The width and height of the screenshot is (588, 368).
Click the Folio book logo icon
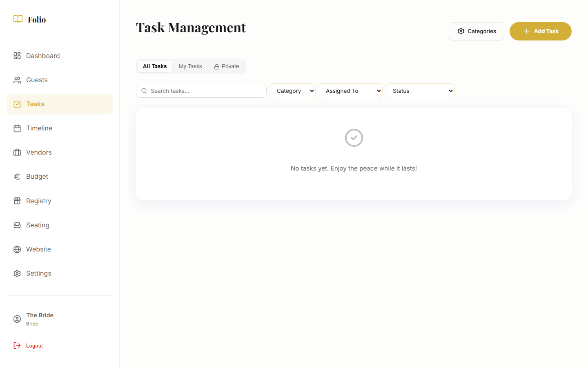(x=18, y=19)
